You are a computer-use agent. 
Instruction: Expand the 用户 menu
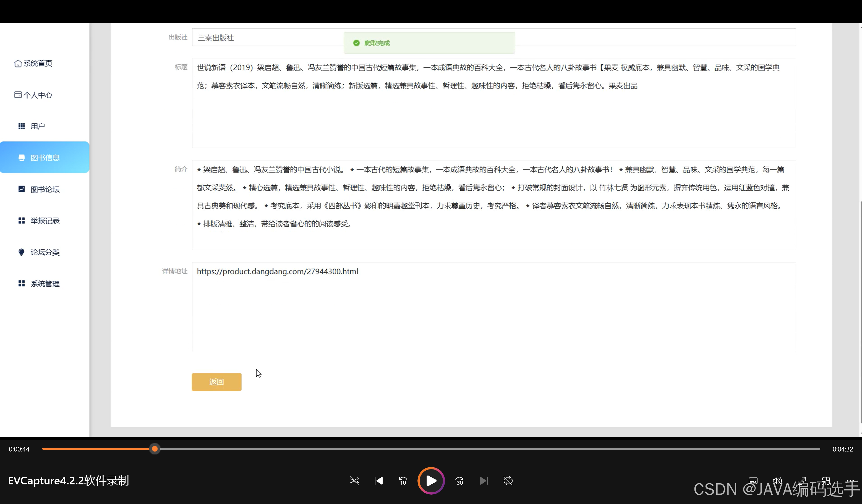tap(37, 126)
